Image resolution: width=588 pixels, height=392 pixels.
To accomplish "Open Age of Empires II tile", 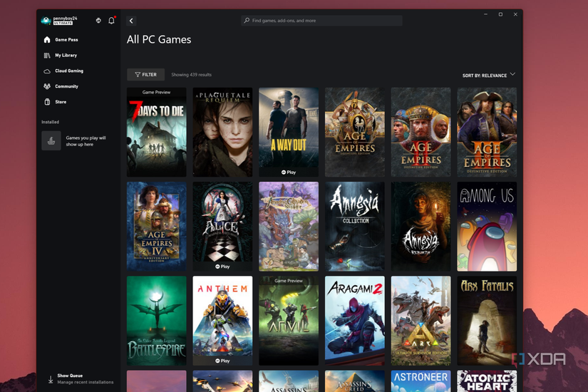I will 421,132.
